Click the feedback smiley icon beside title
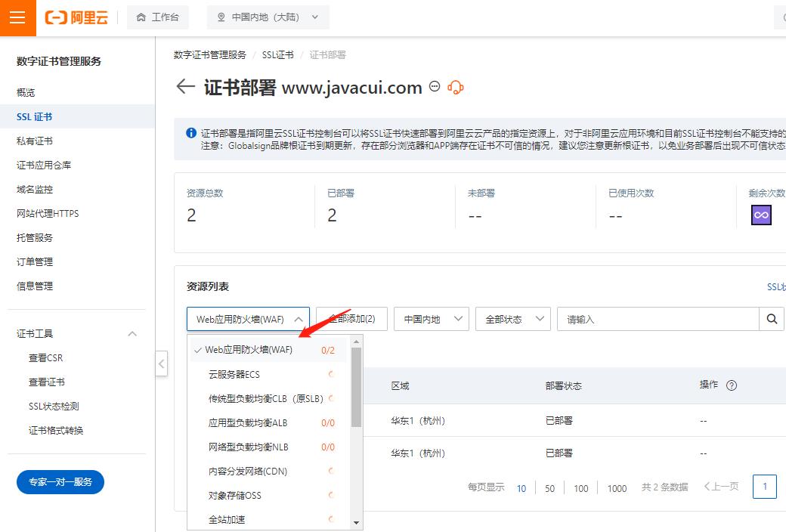 tap(435, 87)
